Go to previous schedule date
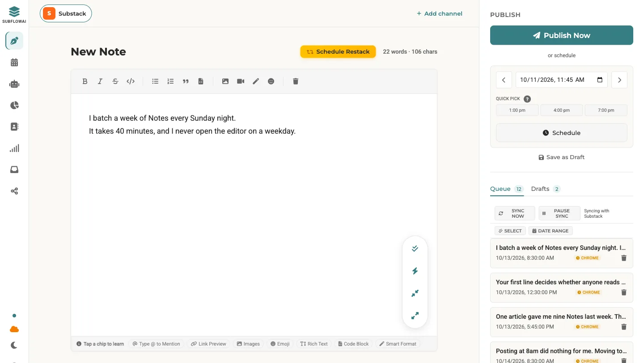This screenshot has height=363, width=644. (x=504, y=80)
